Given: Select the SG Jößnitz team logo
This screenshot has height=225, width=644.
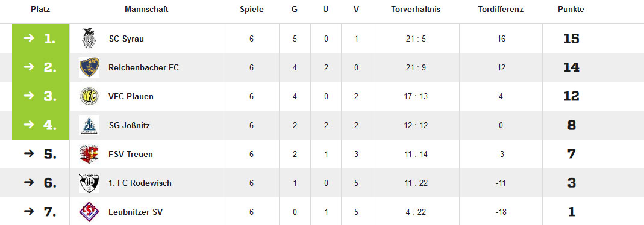Looking at the screenshot, I should [x=89, y=125].
